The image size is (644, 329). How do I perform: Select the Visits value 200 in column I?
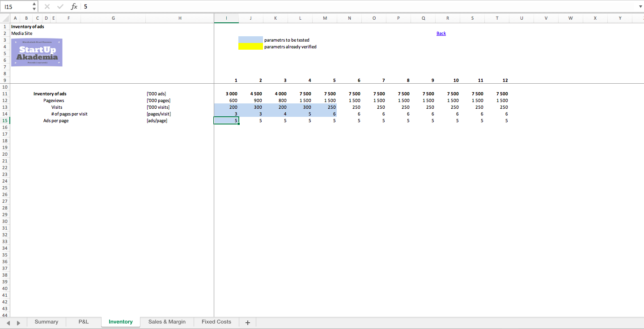(x=226, y=107)
